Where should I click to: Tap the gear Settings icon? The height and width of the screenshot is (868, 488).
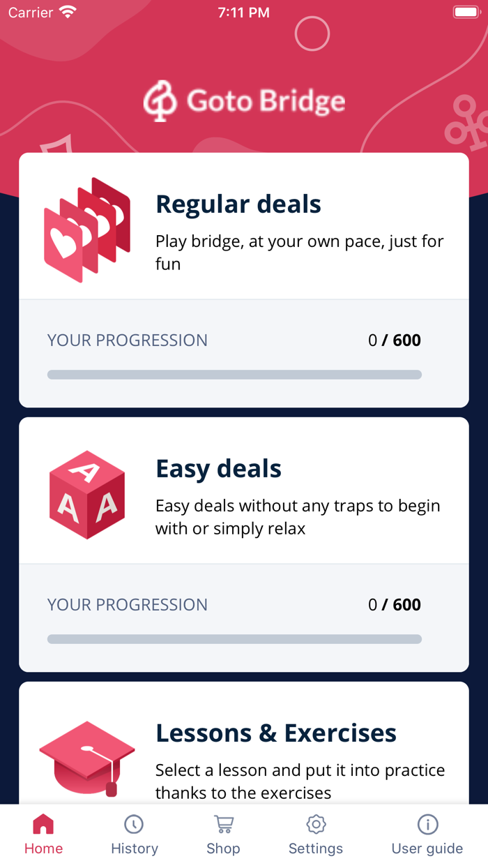316,825
